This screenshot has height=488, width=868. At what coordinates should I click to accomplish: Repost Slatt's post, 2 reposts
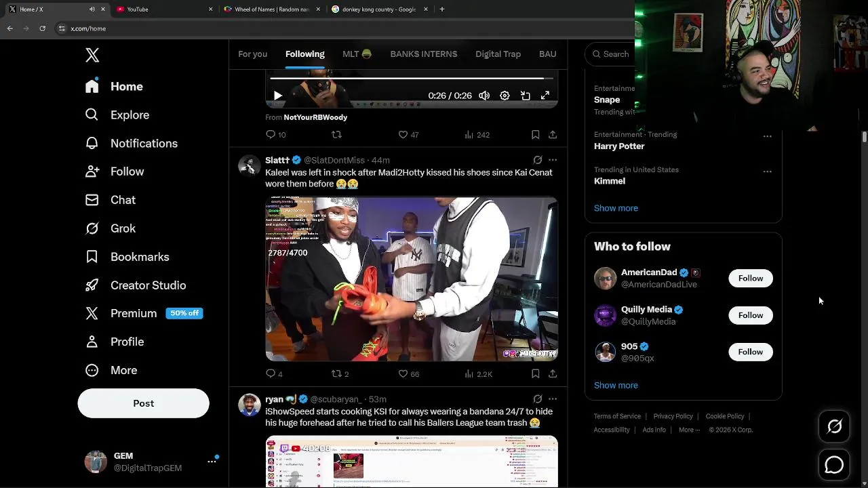[x=340, y=374]
